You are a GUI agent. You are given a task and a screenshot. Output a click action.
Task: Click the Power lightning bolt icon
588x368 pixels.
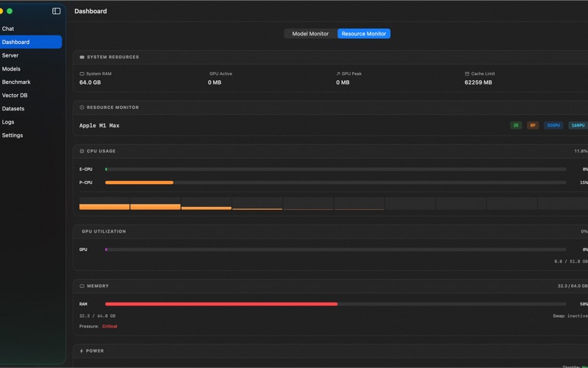click(x=82, y=351)
